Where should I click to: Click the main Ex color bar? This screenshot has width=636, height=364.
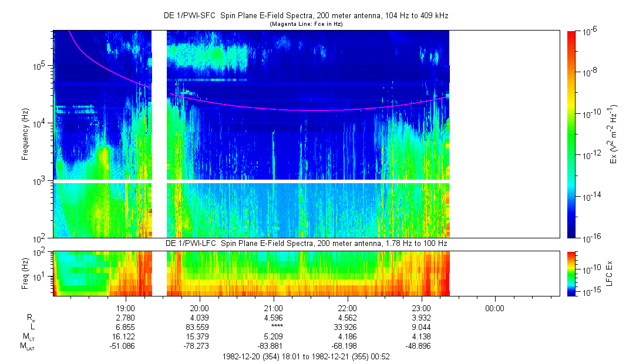click(x=572, y=134)
